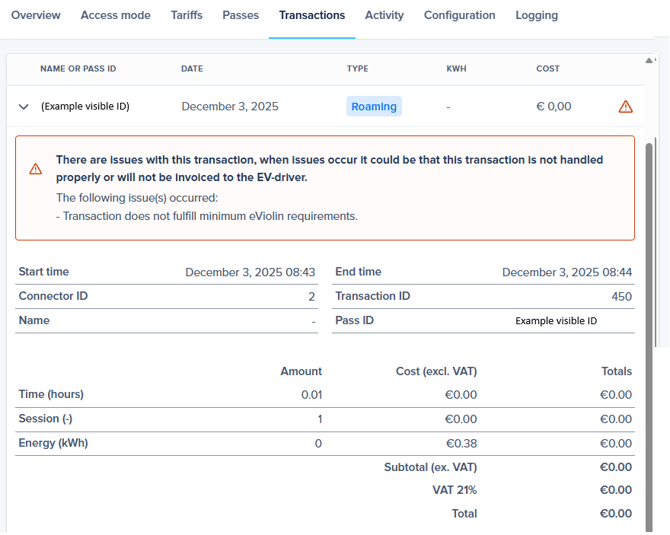Screen dimensions: 670x535
Task: Click the vertical scrollbar of the transaction list
Action: pos(651,250)
